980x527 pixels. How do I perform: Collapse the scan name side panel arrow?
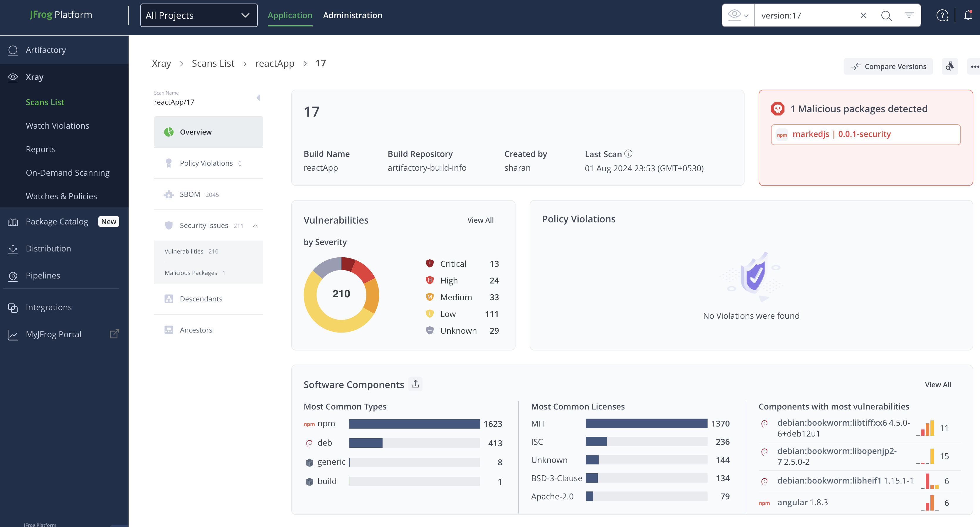pos(258,98)
